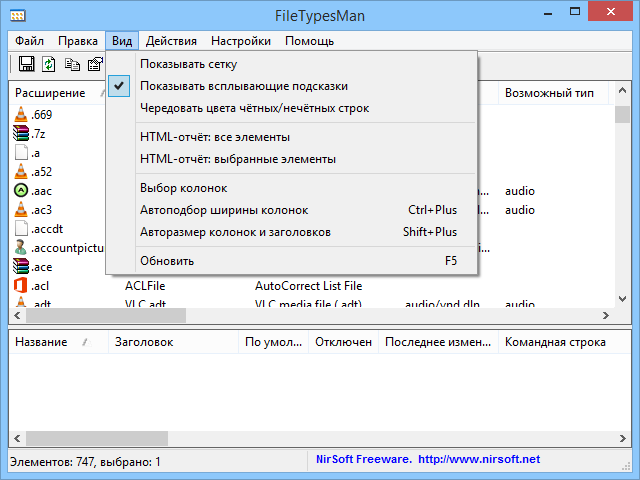Select the .accountpicture user icon
The width and height of the screenshot is (640, 480).
pos(22,247)
